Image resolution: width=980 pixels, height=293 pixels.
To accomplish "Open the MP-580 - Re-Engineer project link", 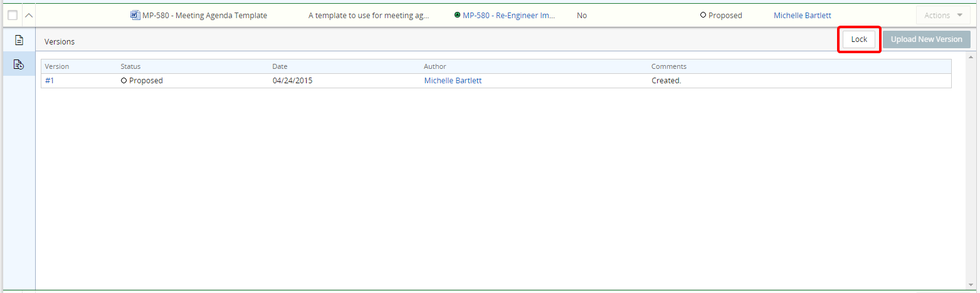I will [508, 16].
